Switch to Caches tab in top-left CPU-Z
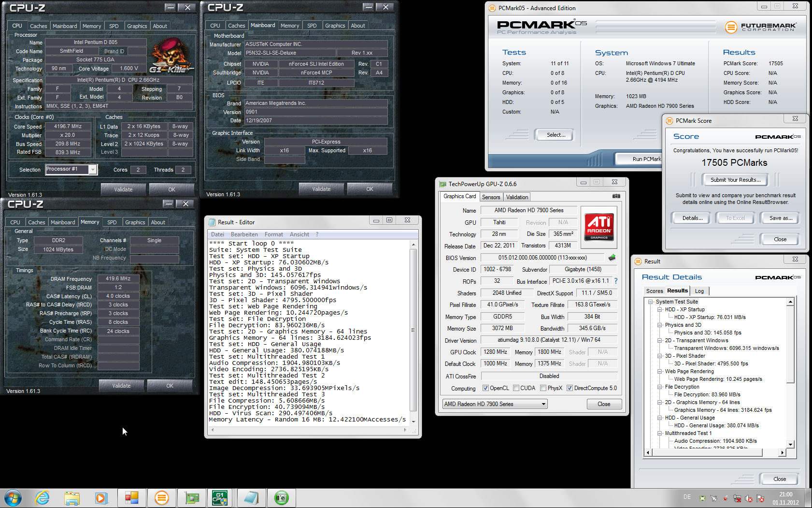 pyautogui.click(x=38, y=26)
